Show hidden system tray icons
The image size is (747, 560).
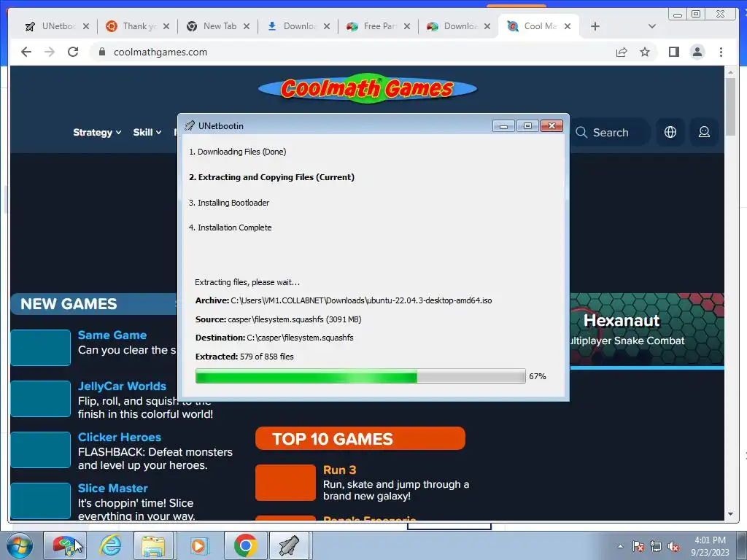[x=620, y=546]
